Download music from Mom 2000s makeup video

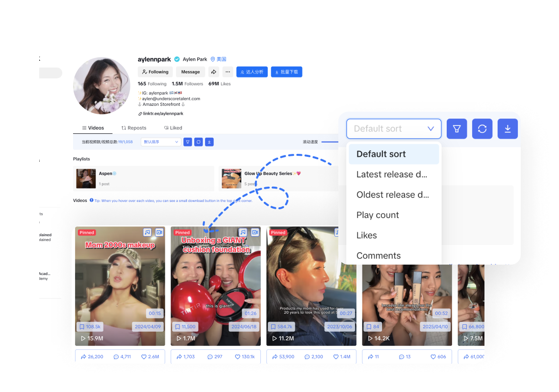pyautogui.click(x=147, y=232)
